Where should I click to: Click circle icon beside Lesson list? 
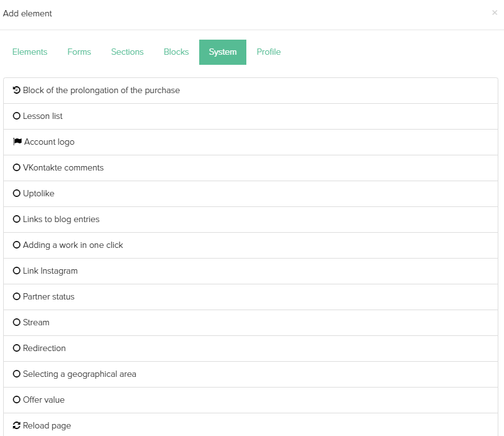[x=16, y=116]
